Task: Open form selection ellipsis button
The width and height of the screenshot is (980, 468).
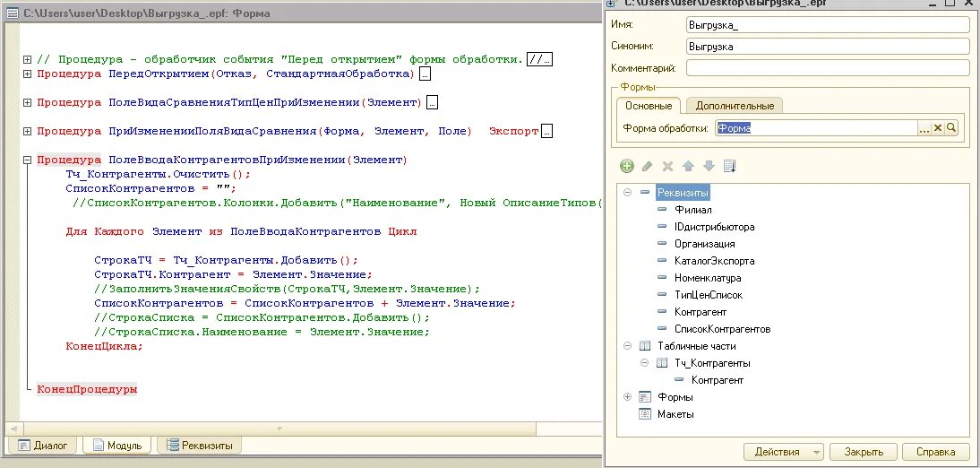Action: click(924, 127)
